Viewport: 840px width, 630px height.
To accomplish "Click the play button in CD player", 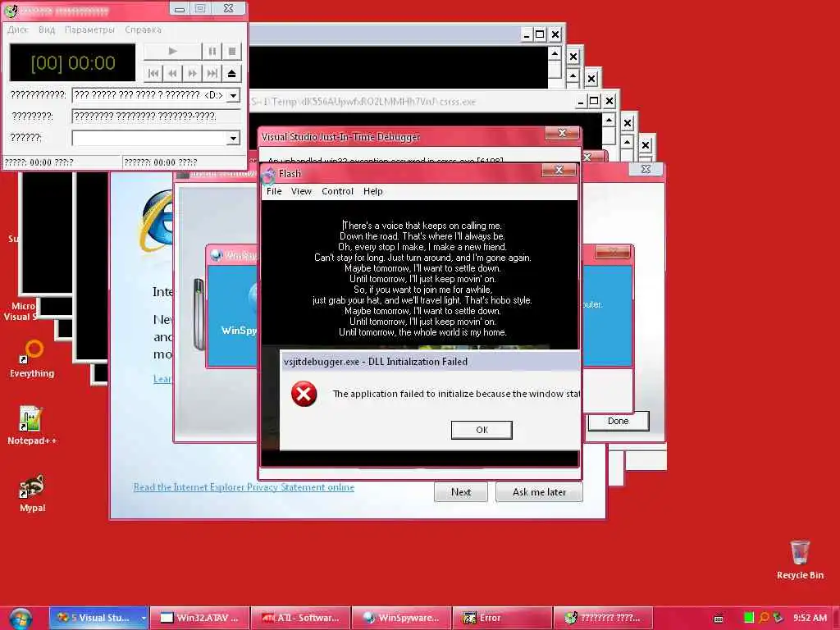I will [172, 52].
